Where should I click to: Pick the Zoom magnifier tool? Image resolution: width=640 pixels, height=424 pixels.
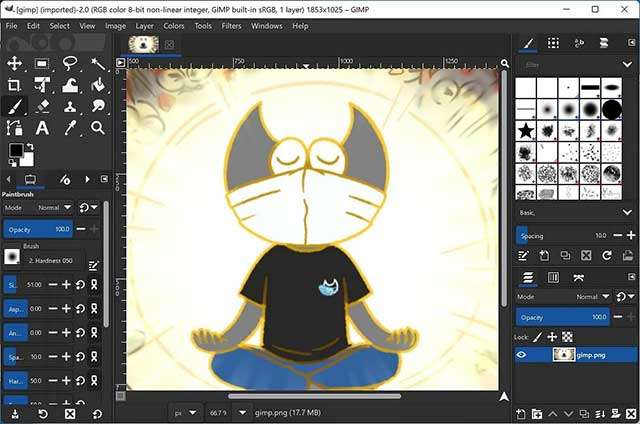[98, 128]
